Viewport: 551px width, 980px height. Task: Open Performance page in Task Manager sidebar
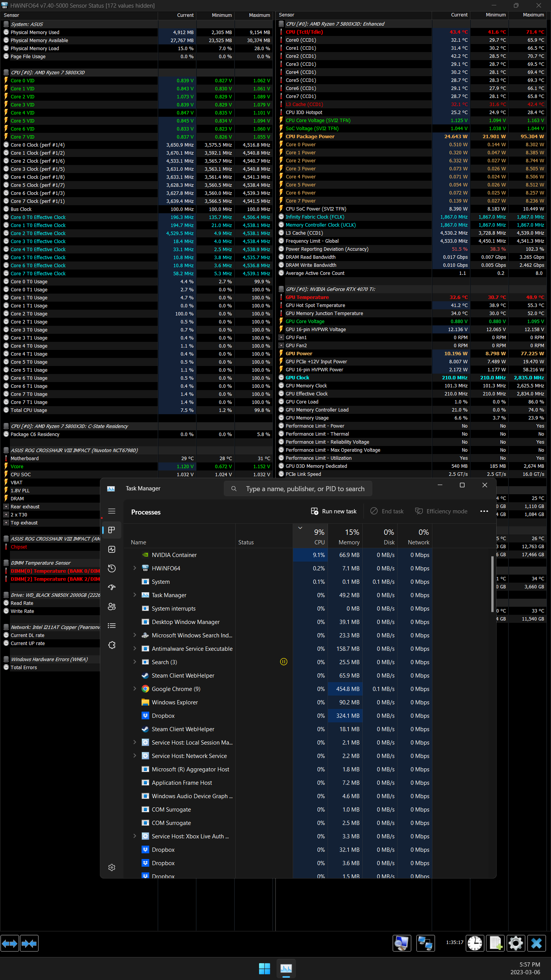[x=112, y=549]
